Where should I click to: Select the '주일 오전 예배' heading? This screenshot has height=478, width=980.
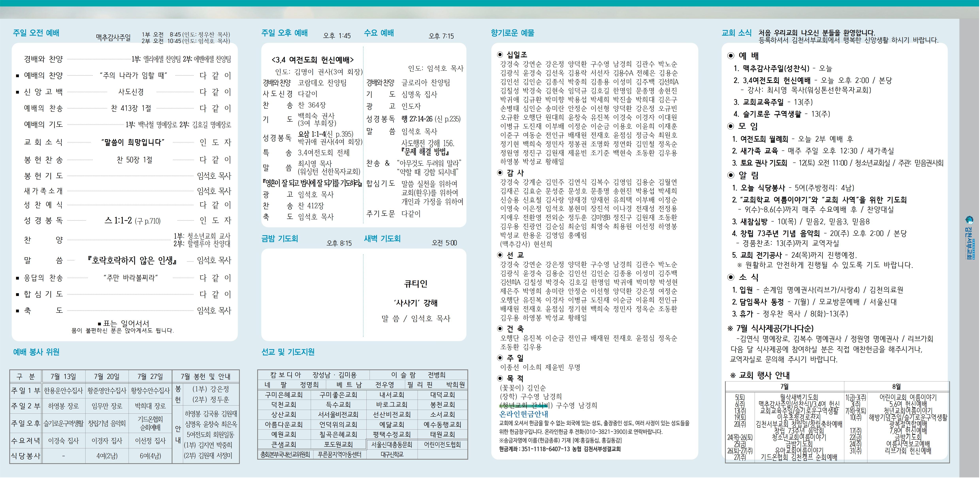click(x=36, y=33)
